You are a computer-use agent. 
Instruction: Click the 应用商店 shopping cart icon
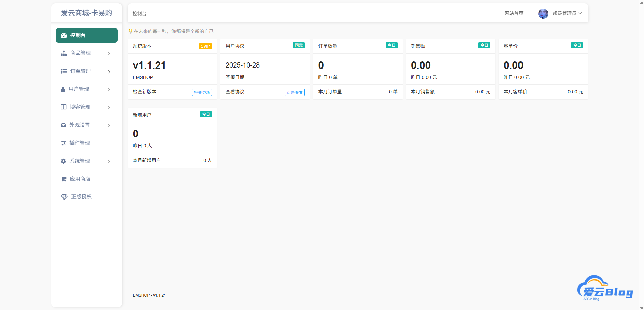tap(64, 179)
